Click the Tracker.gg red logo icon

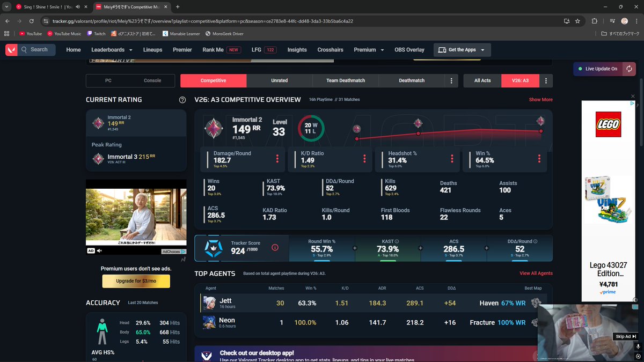pos(11,50)
